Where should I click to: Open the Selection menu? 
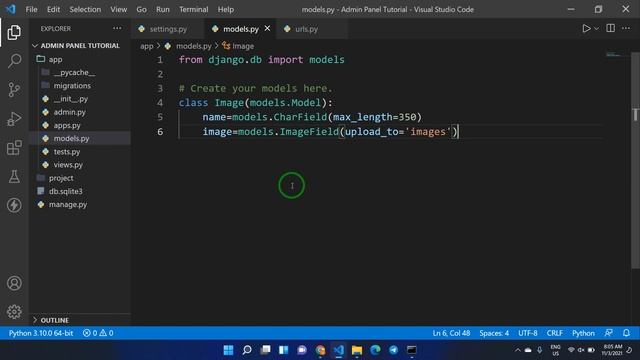[x=85, y=9]
